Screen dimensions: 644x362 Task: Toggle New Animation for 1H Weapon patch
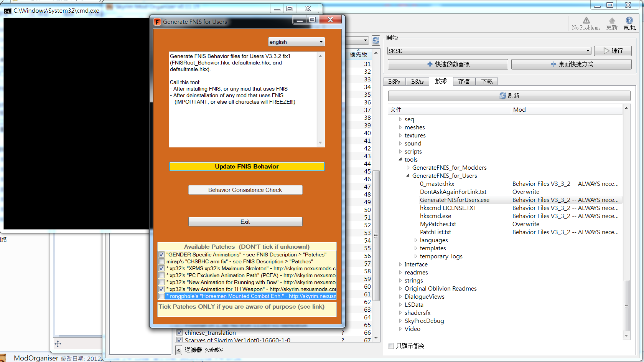(x=161, y=289)
